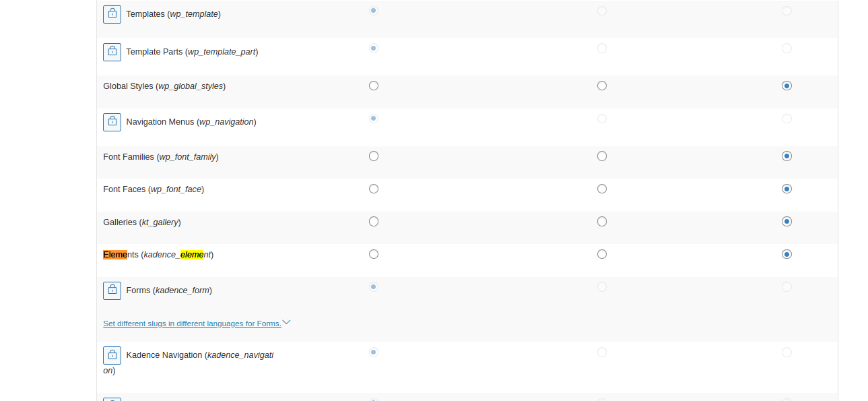Select middle radio option for Elements
Image resolution: width=868 pixels, height=401 pixels.
click(602, 254)
